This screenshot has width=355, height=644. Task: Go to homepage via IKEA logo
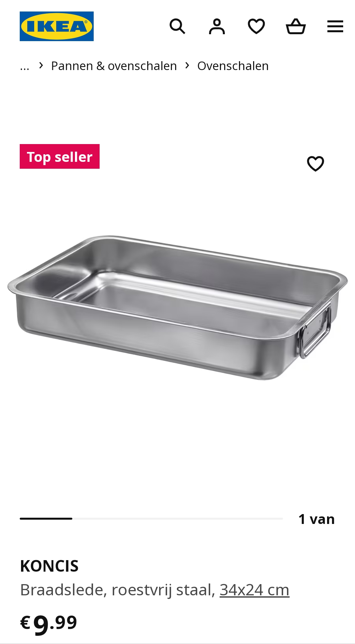pos(57,26)
